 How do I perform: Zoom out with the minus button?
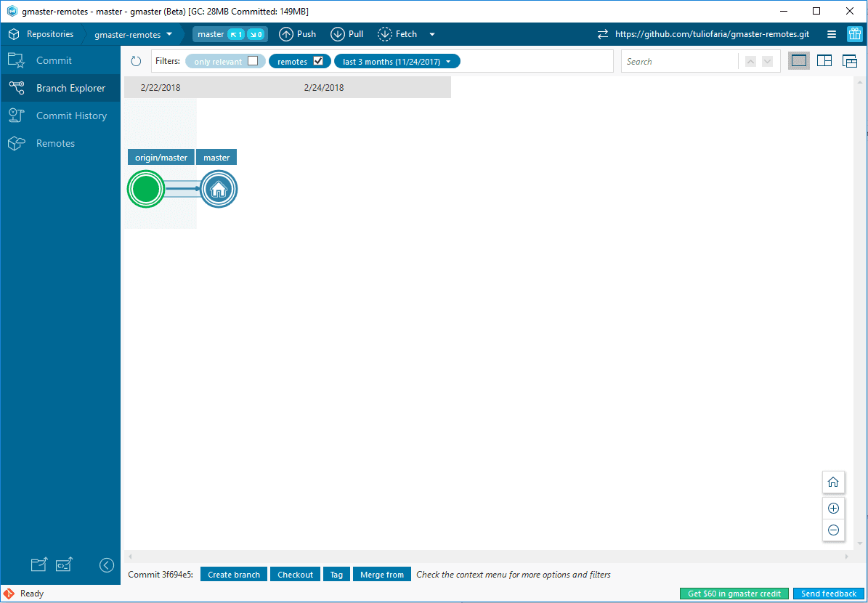[833, 530]
